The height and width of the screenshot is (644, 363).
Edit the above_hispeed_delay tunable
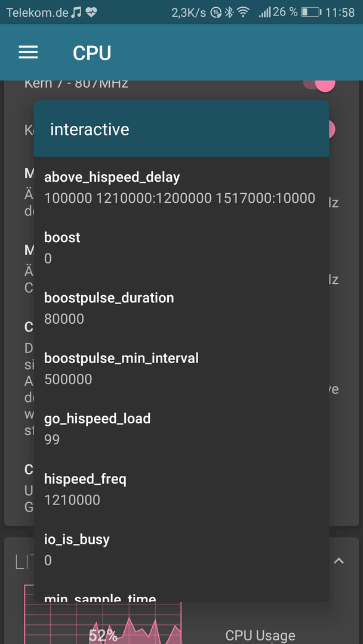(x=181, y=187)
